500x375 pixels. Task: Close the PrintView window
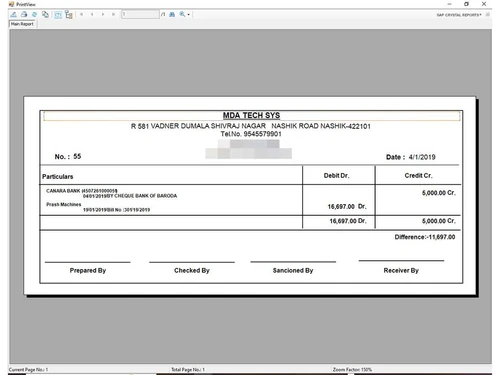[484, 4]
